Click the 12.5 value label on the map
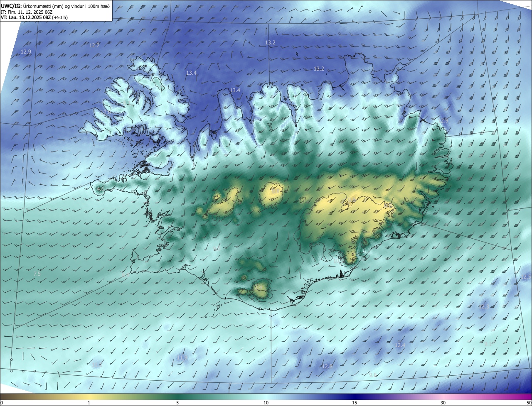The image size is (532, 406). point(526,276)
